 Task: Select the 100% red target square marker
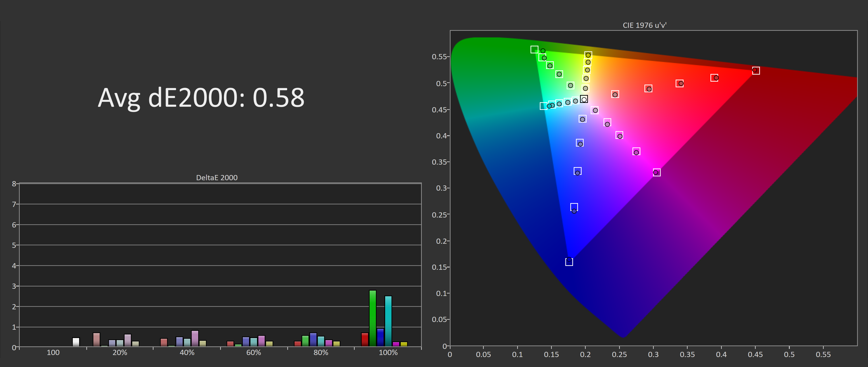[756, 70]
